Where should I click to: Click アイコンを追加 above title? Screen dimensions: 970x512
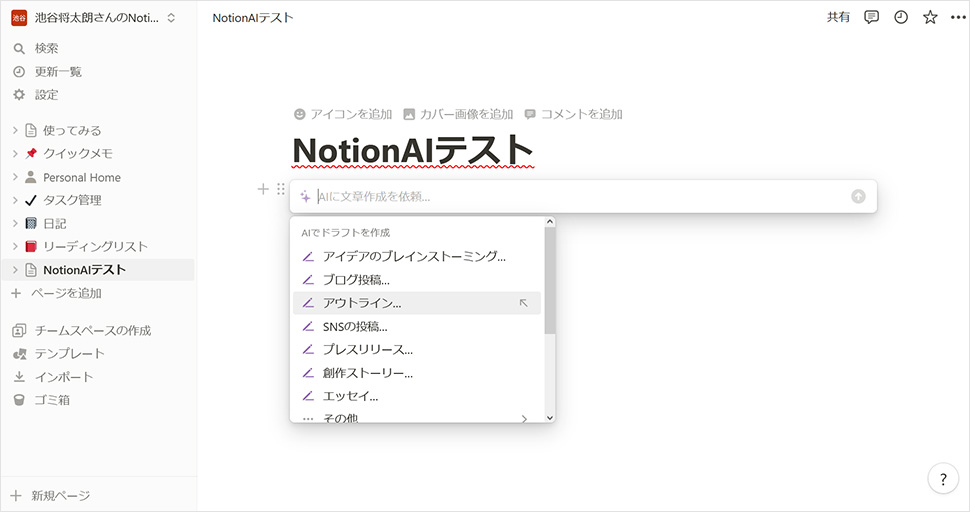coord(343,114)
